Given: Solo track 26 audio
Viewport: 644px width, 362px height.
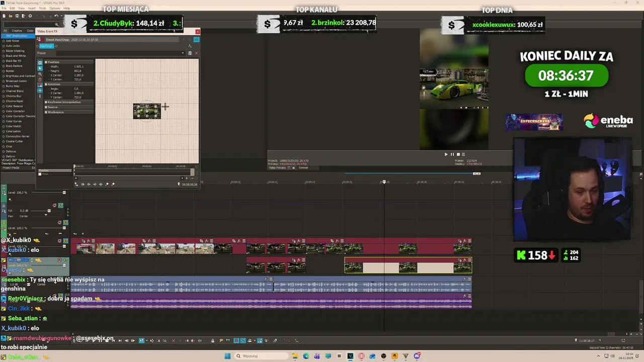Looking at the screenshot, I should (61, 205).
